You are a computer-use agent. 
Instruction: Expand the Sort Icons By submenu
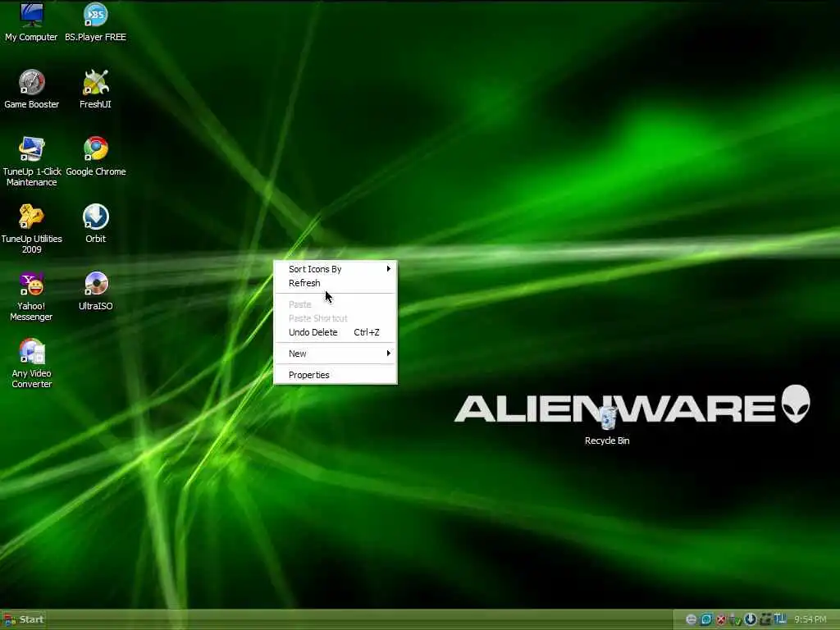tap(336, 269)
